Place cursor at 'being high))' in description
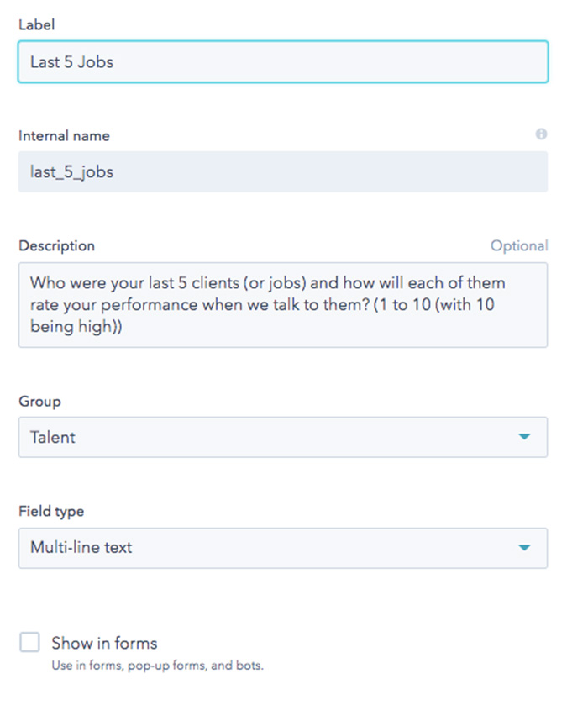This screenshot has height=705, width=588. click(76, 326)
